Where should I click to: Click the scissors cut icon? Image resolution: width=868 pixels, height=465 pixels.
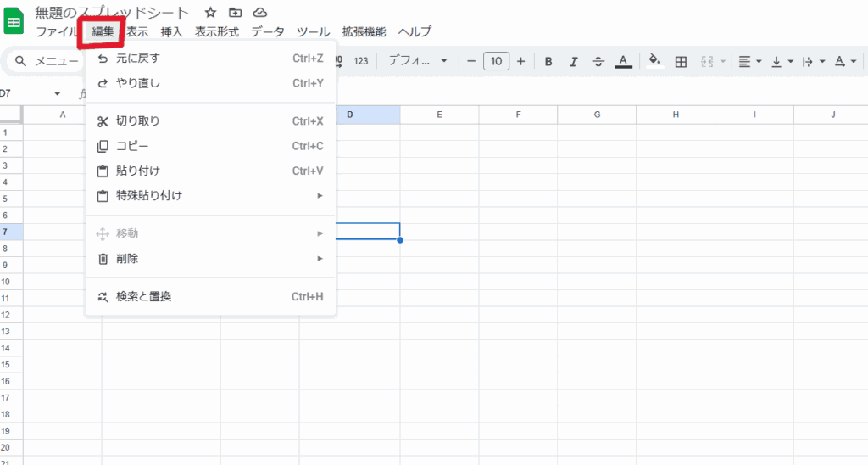pyautogui.click(x=103, y=121)
